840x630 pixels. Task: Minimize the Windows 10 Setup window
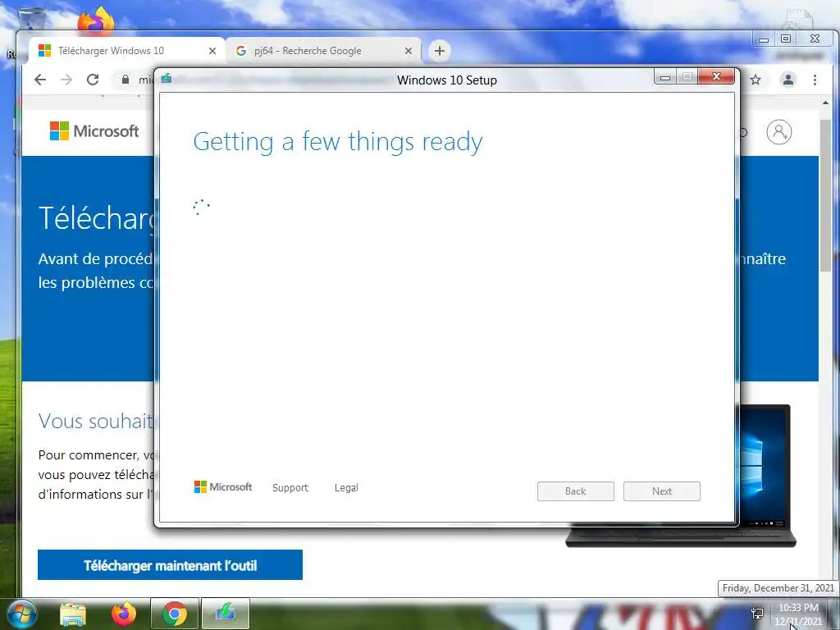click(664, 77)
